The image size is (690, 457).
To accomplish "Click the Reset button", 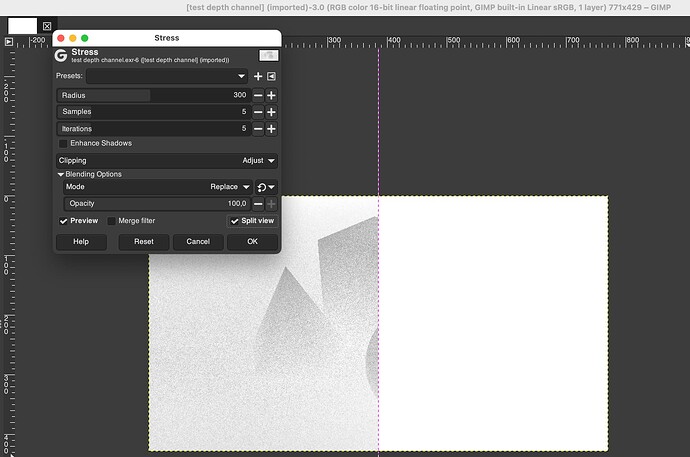I will pos(144,242).
